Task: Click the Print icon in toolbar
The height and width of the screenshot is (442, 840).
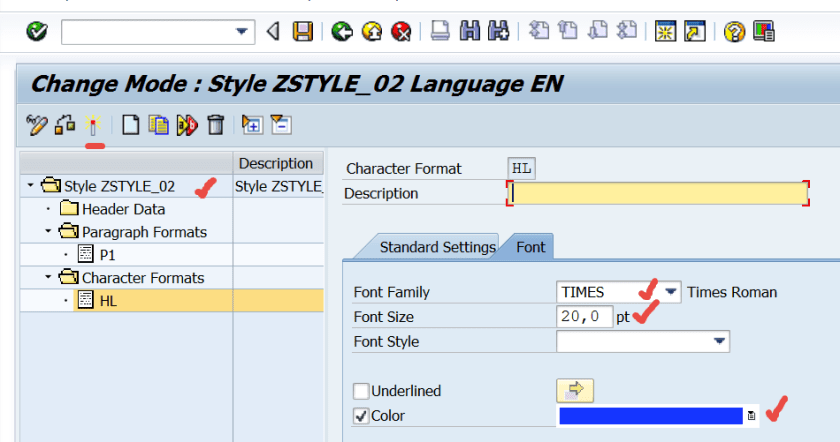Action: [x=439, y=32]
